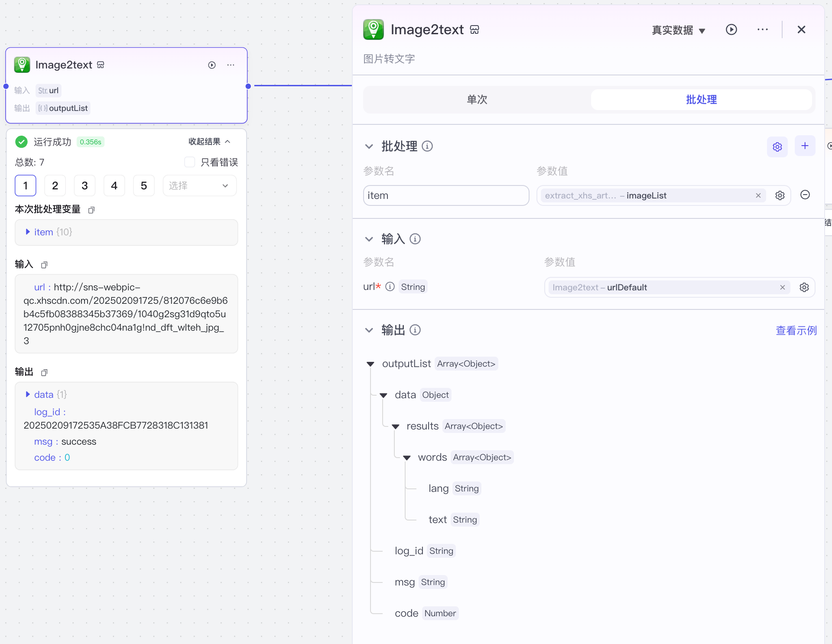Collapse the 输入 section chevron
This screenshot has width=832, height=644.
(x=369, y=239)
